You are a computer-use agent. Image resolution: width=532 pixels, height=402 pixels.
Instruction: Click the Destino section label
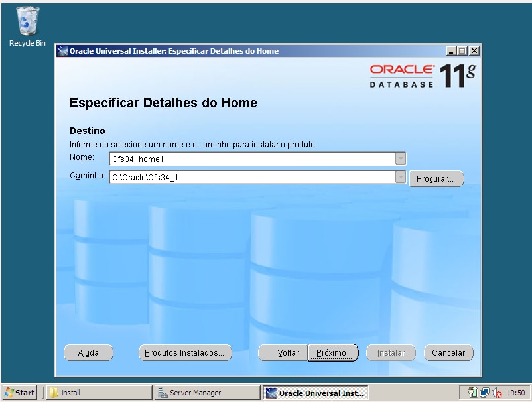point(87,131)
